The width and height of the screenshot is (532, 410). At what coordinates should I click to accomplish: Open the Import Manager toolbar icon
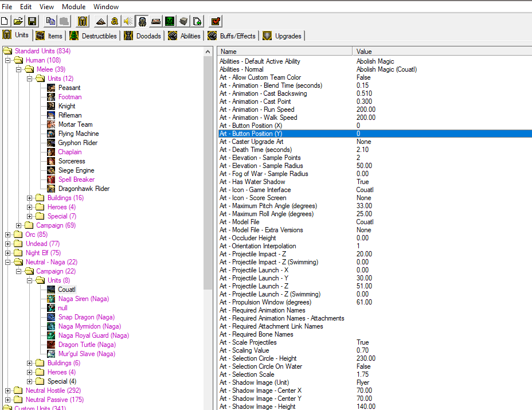(197, 21)
